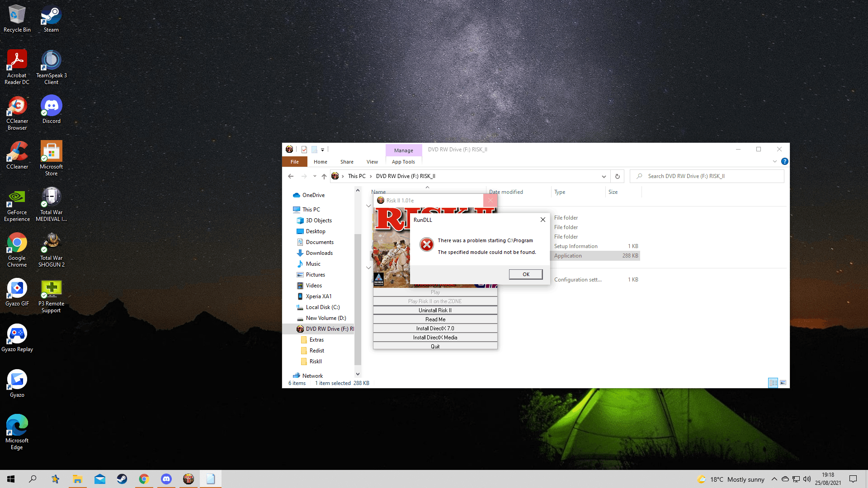Screen dimensions: 868x488
Task: Open File Explorer help icon
Action: click(784, 161)
